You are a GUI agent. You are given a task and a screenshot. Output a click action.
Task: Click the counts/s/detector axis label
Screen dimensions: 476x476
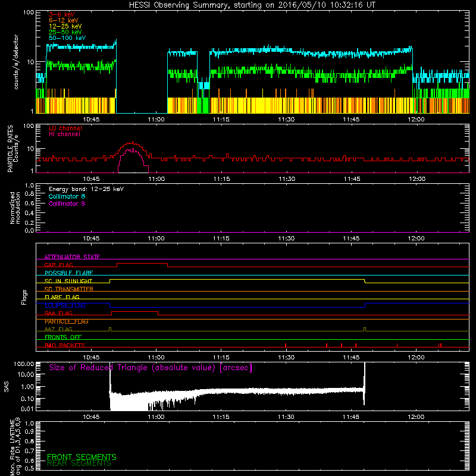pos(16,62)
